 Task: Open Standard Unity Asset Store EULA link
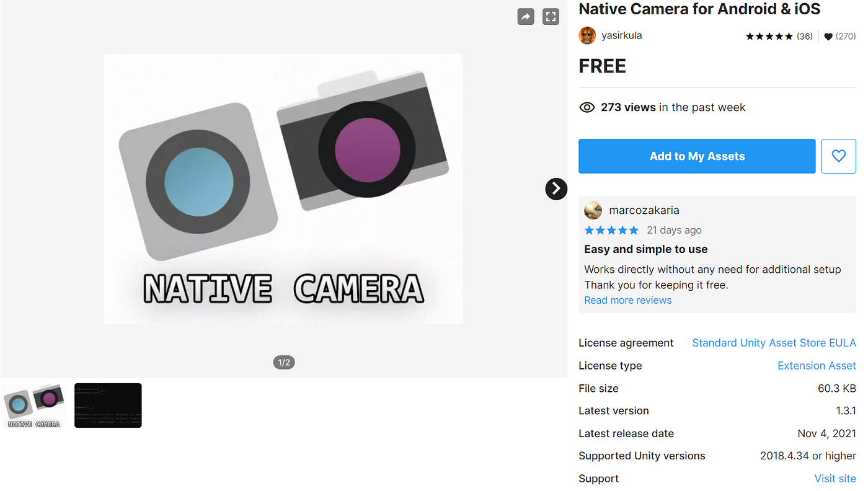pyautogui.click(x=774, y=343)
